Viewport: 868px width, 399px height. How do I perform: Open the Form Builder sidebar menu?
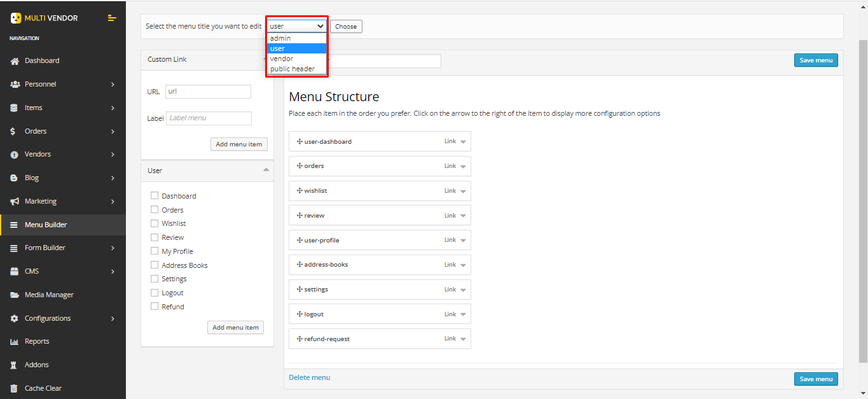[x=62, y=248]
